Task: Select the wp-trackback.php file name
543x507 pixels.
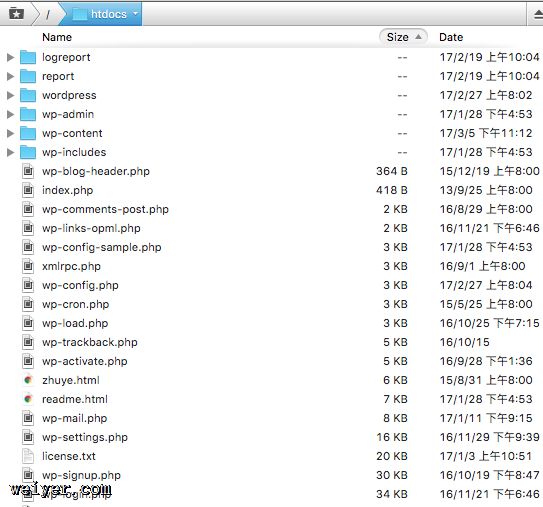Action: [x=90, y=343]
